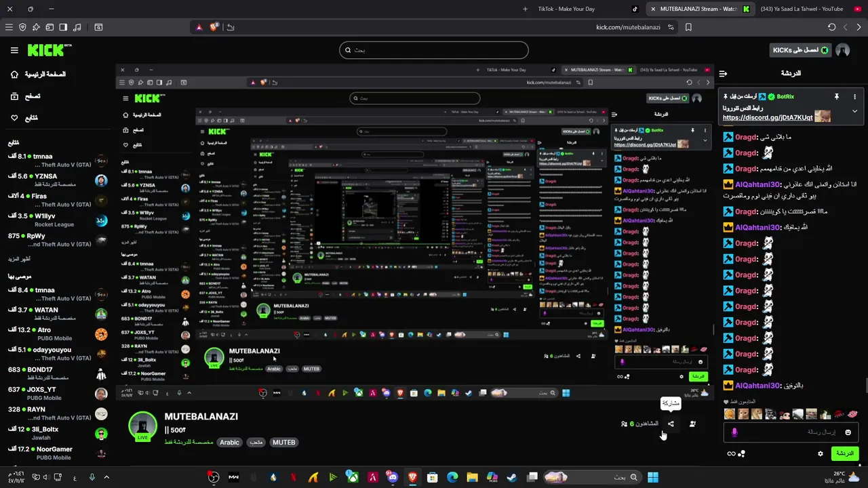Click the lips emote in emote row

click(853, 414)
